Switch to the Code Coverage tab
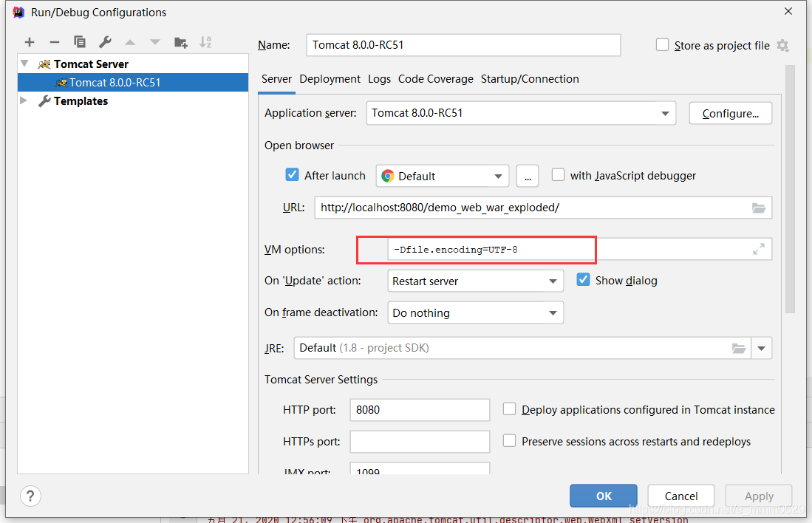The height and width of the screenshot is (523, 812). click(x=435, y=79)
